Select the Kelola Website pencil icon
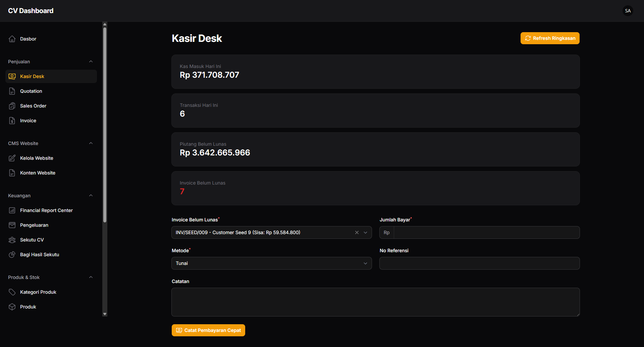Viewport: 644px width, 347px height. [x=12, y=158]
